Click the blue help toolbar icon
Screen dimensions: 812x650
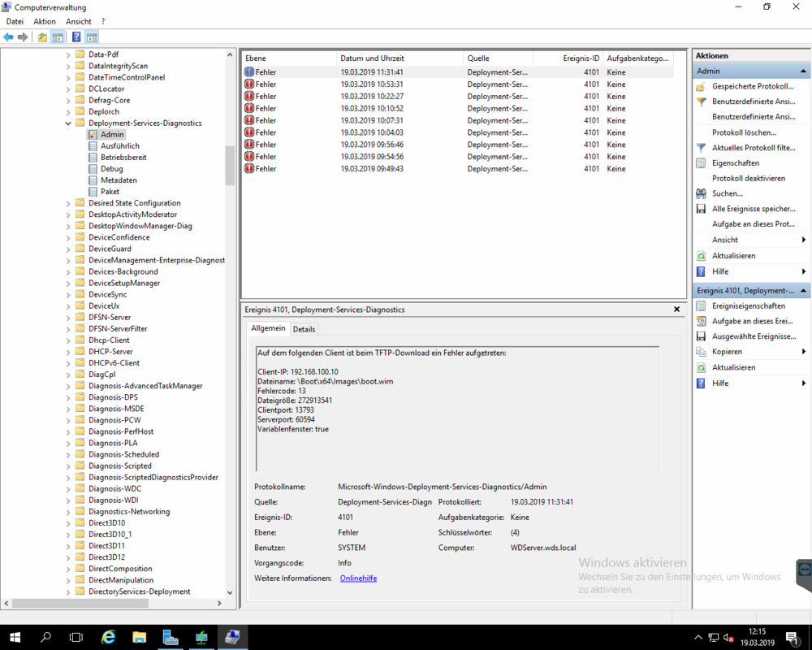[x=76, y=37]
